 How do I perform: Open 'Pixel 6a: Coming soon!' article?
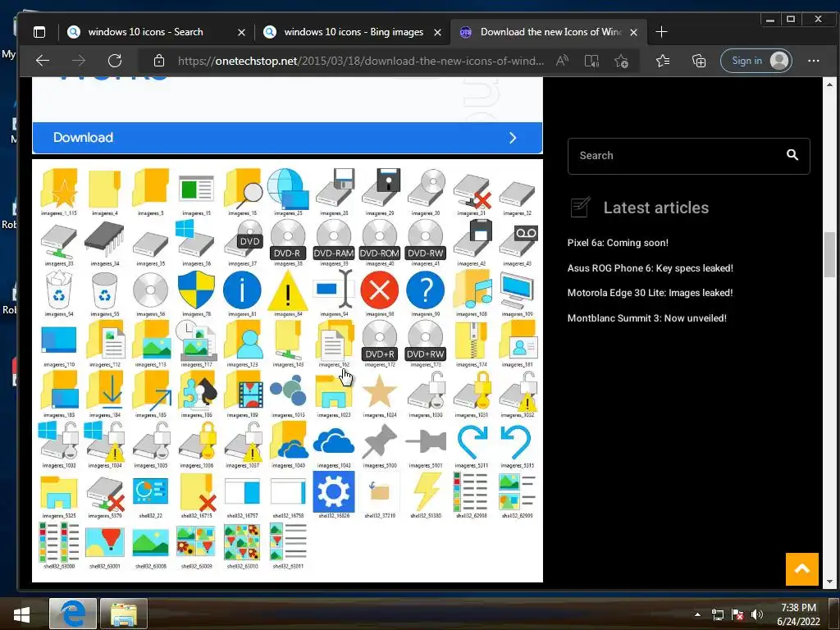click(618, 243)
